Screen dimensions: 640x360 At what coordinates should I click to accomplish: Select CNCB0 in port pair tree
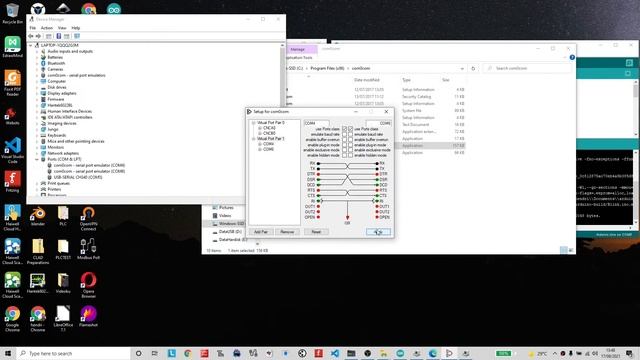coord(269,133)
